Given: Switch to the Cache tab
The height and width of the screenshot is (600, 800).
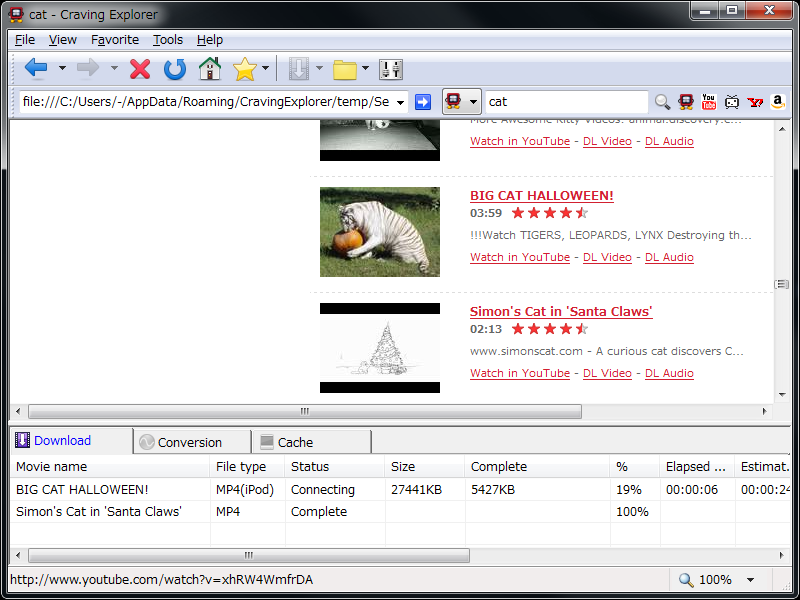Looking at the screenshot, I should [x=312, y=442].
